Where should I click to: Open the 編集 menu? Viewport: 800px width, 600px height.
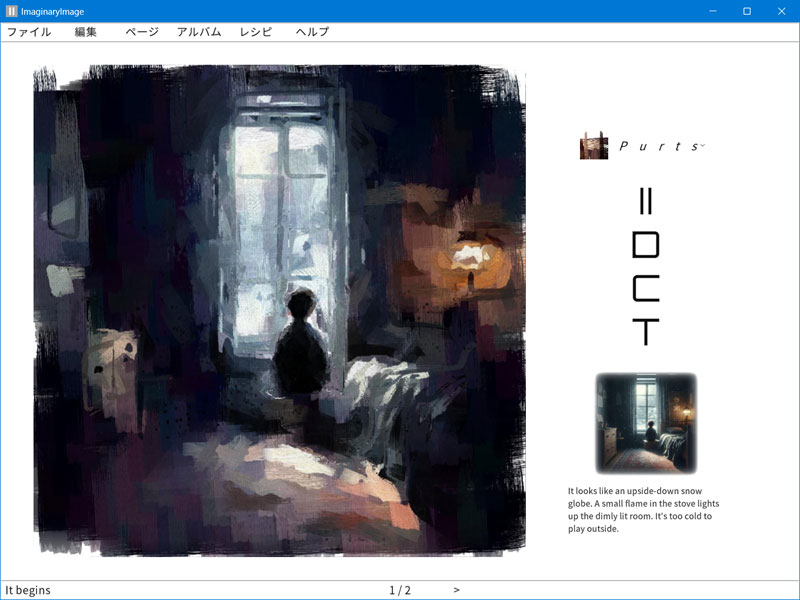click(x=86, y=32)
